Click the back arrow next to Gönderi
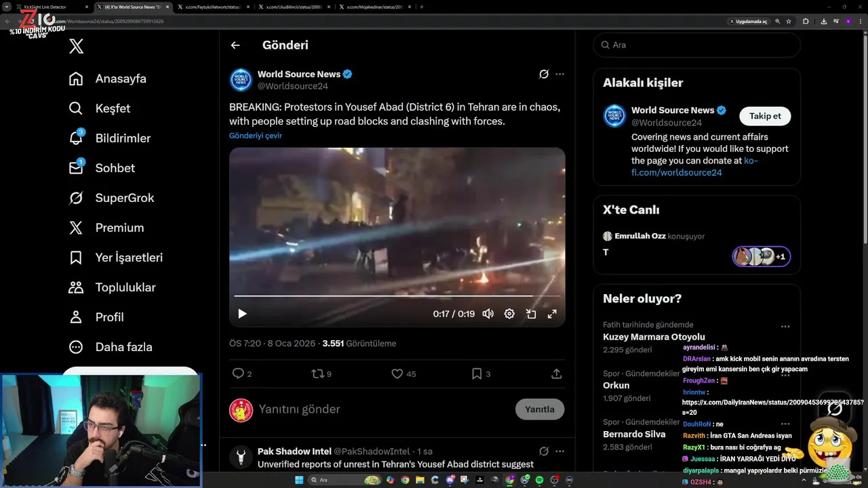 (x=235, y=45)
